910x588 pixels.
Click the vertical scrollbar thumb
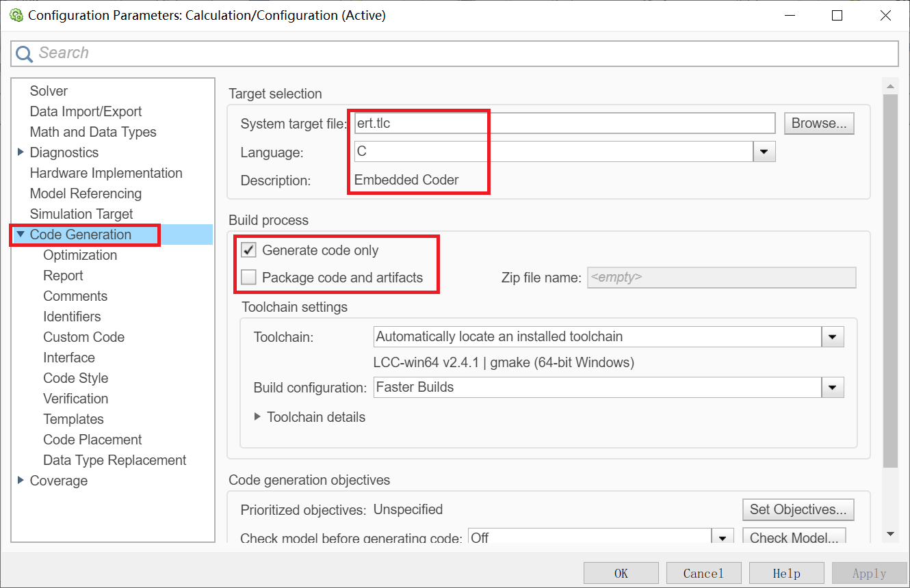pyautogui.click(x=890, y=281)
